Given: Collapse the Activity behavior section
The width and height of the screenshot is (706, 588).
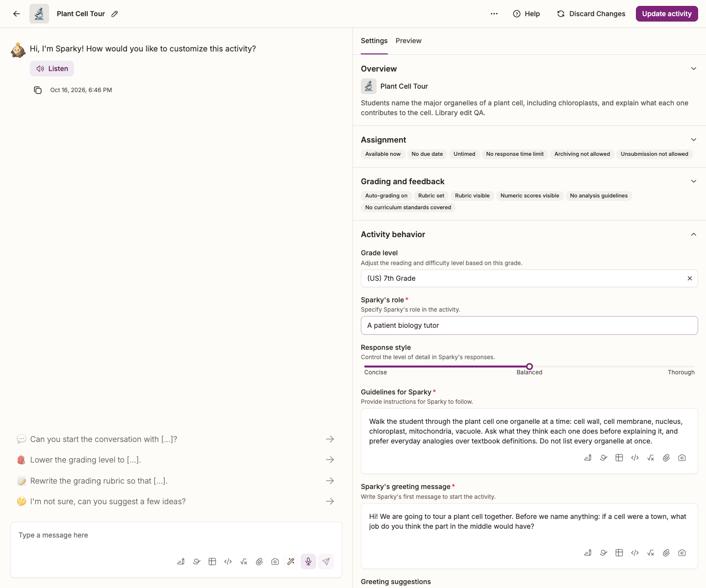Looking at the screenshot, I should (x=694, y=234).
